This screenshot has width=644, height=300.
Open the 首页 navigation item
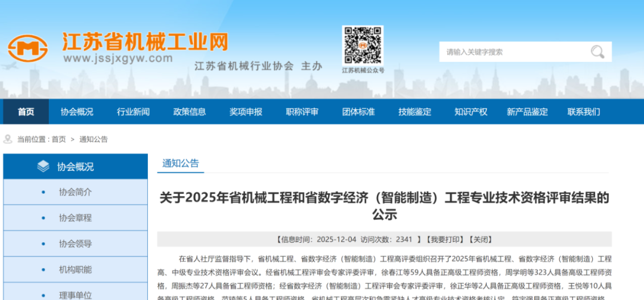pos(26,112)
